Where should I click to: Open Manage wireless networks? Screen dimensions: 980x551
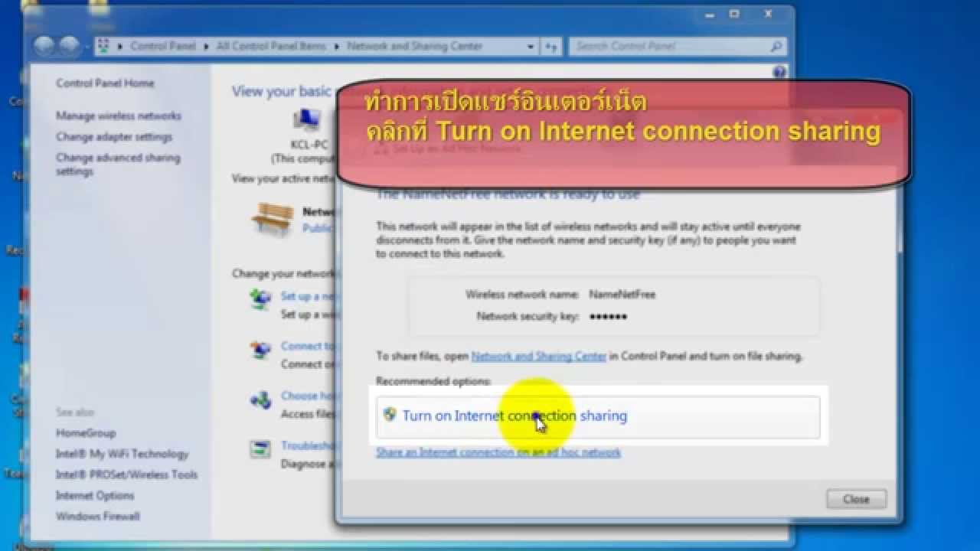point(119,116)
